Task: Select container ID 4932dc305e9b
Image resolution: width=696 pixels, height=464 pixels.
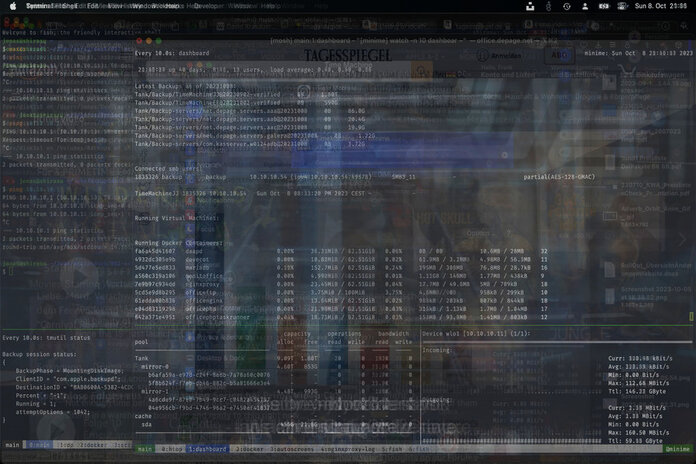Action: click(x=155, y=259)
